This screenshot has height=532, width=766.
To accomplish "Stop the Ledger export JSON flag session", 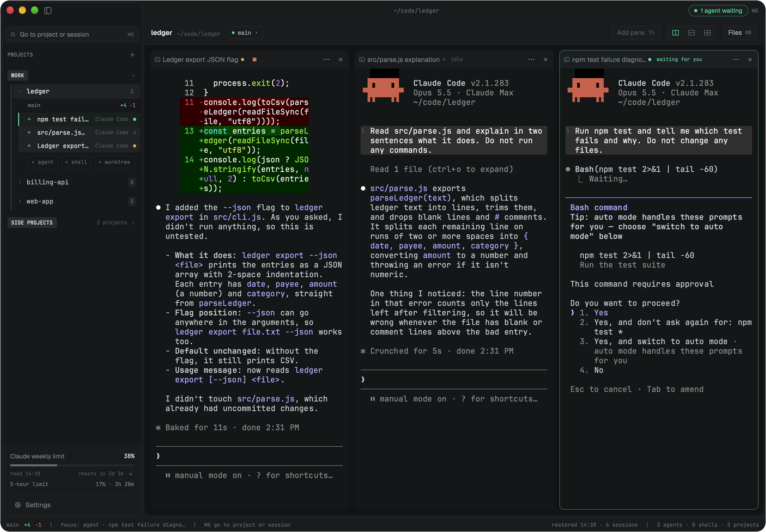I will coord(255,59).
